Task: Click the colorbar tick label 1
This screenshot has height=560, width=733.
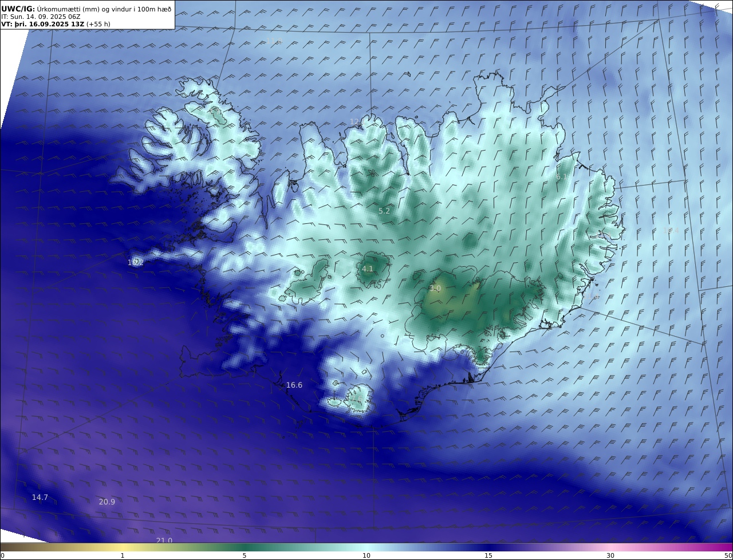Action: click(x=123, y=555)
